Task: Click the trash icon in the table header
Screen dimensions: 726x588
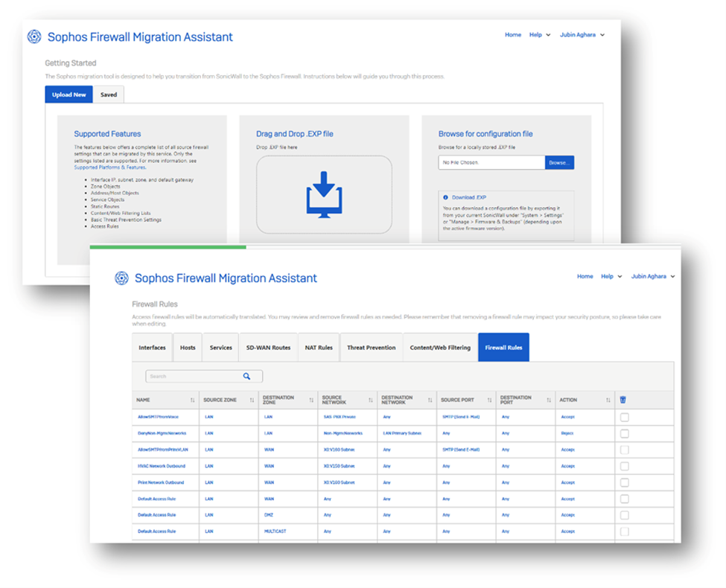Action: click(x=622, y=399)
